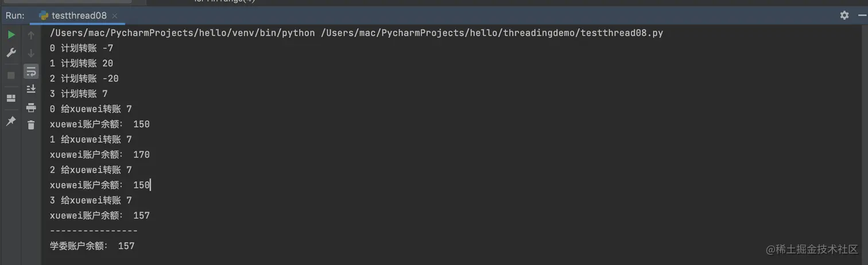Jump down the stack trace with down arrow
Image resolution: width=868 pixels, height=265 pixels.
pos(31,53)
